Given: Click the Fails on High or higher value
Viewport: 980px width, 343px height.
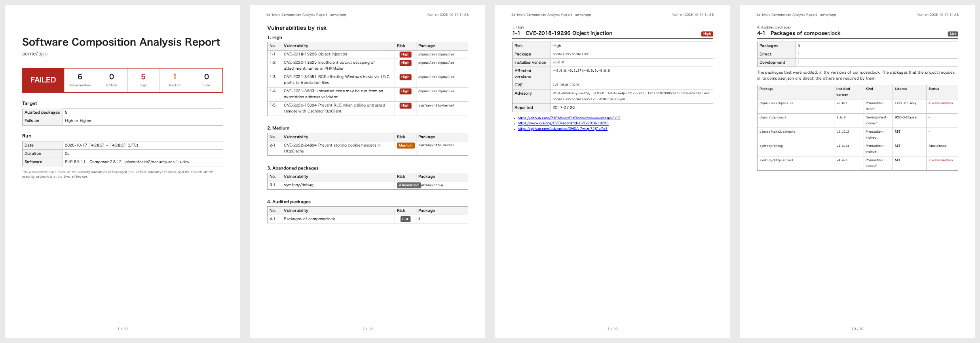Looking at the screenshot, I should [78, 121].
